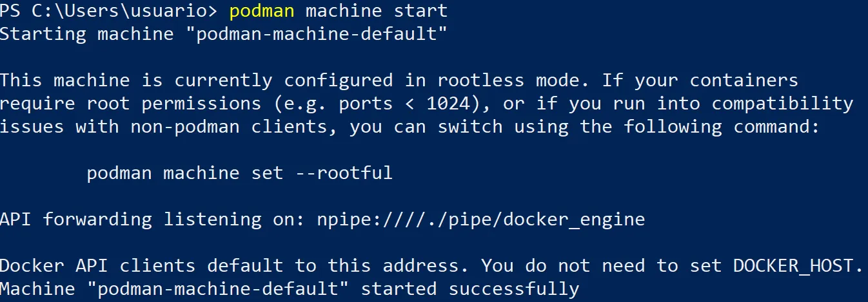868x302 pixels.
Task: Click the "API forwarding listening on:" text
Action: coord(152,220)
